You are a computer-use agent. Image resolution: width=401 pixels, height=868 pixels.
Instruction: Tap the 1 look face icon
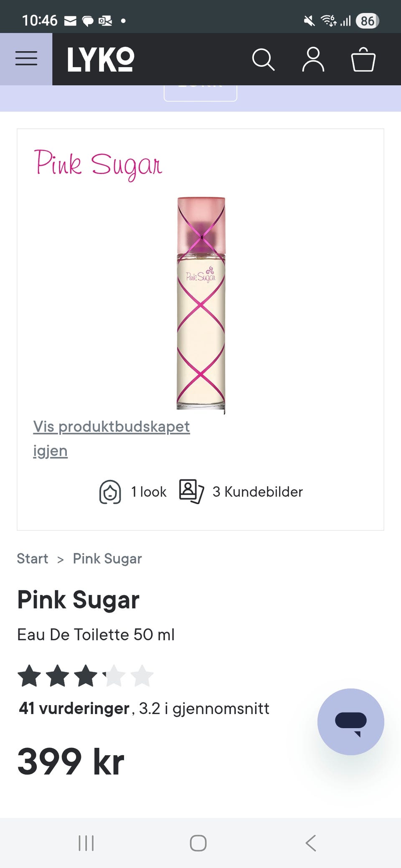(110, 492)
